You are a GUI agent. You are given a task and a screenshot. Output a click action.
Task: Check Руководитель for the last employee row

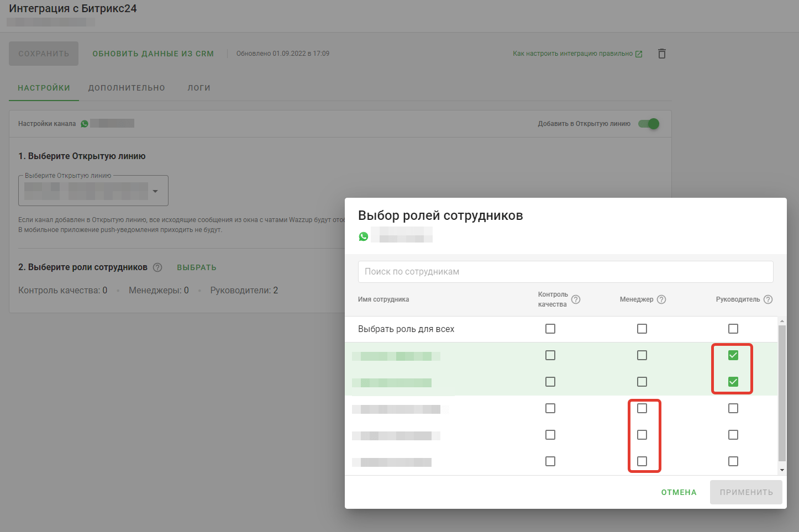(733, 461)
